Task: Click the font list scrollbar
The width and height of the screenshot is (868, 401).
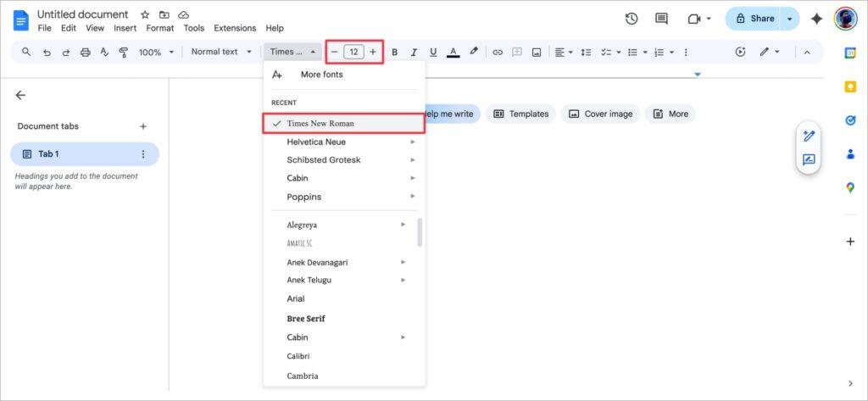Action: (x=420, y=232)
